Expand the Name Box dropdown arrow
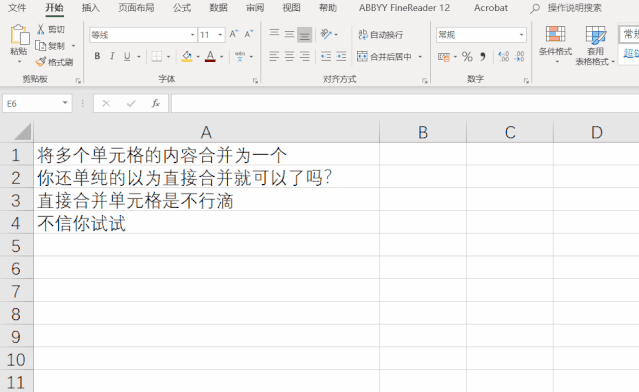 [x=65, y=103]
